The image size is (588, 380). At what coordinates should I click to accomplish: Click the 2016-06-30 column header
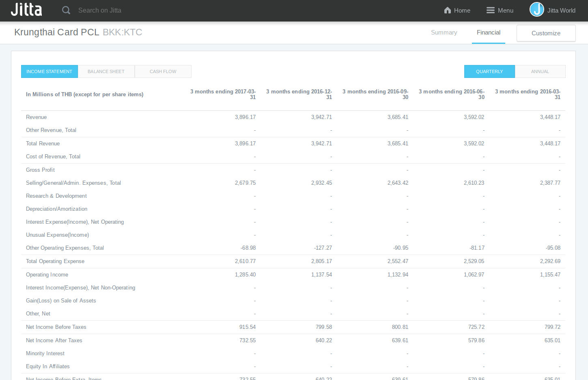tap(452, 94)
